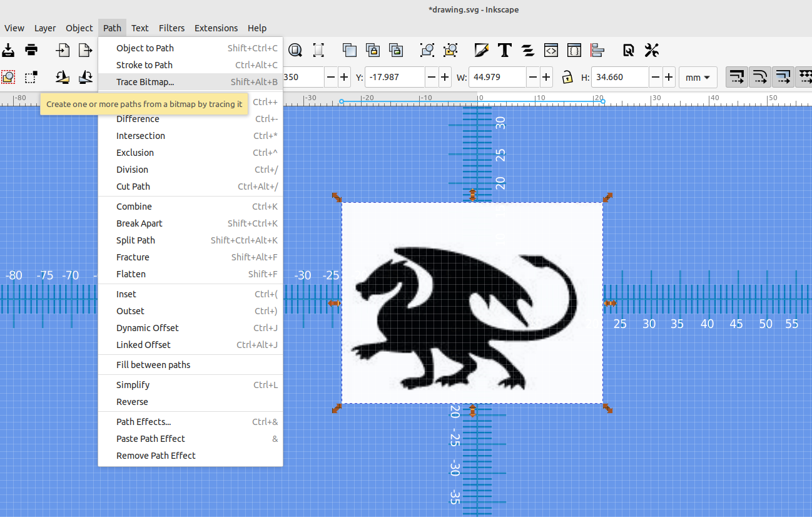
Task: Open the Layers dialog icon
Action: [526, 50]
